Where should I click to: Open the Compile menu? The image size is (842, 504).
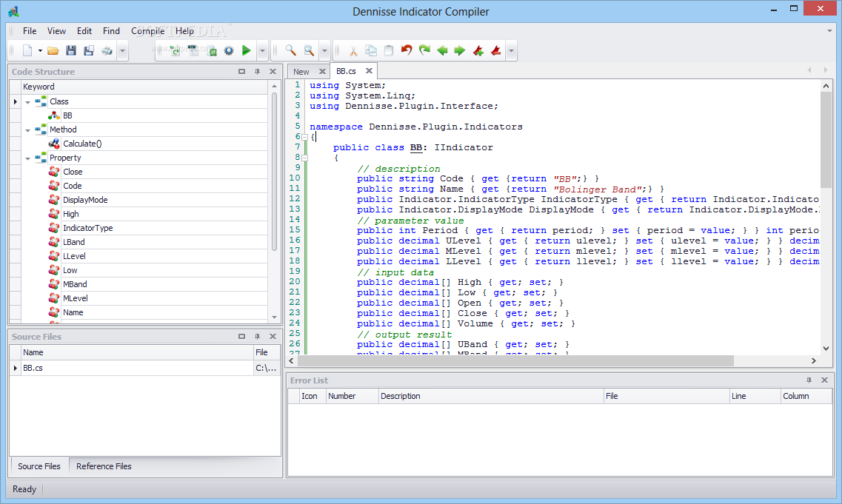point(148,31)
